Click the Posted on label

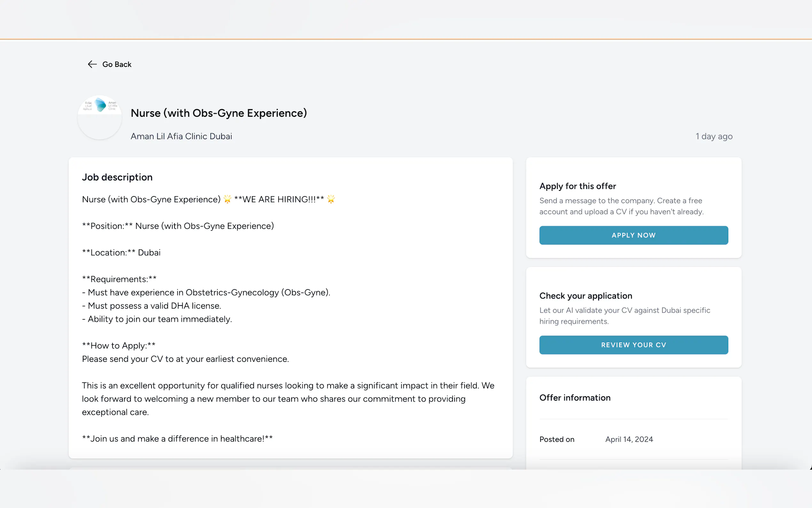click(x=557, y=440)
